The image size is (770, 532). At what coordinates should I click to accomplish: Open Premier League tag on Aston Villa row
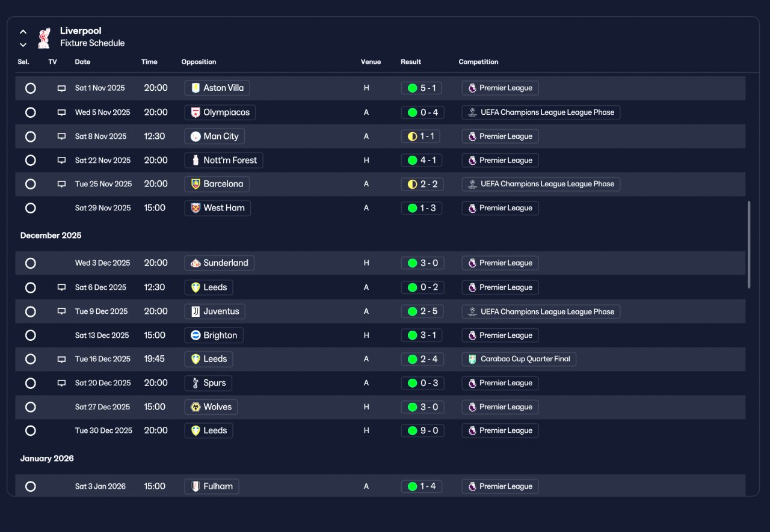click(500, 88)
